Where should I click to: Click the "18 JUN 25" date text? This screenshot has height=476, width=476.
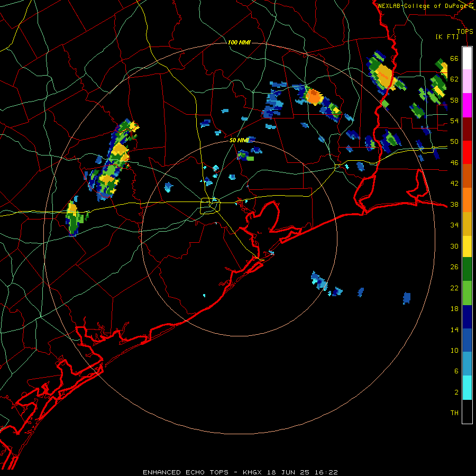[x=288, y=472]
